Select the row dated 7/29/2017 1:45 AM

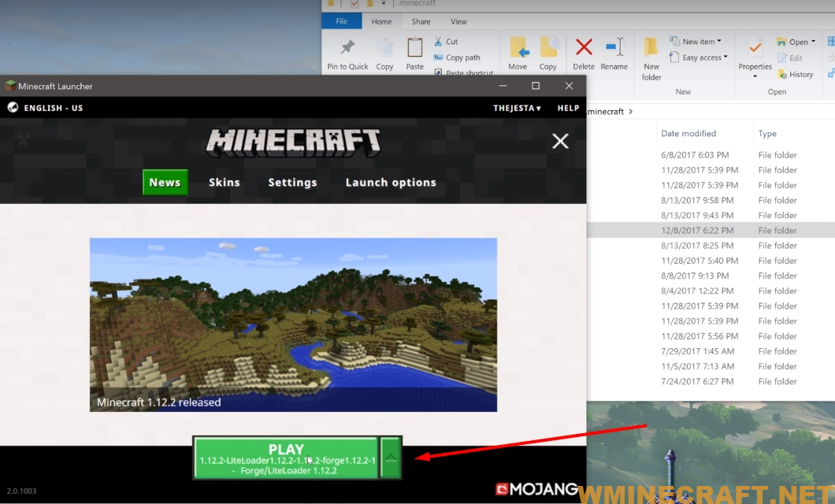pyautogui.click(x=711, y=351)
